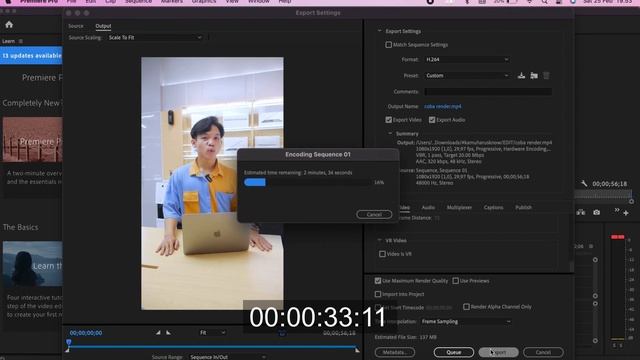This screenshot has height=360, width=640.
Task: Enable the Video Is VR checkbox
Action: point(382,254)
